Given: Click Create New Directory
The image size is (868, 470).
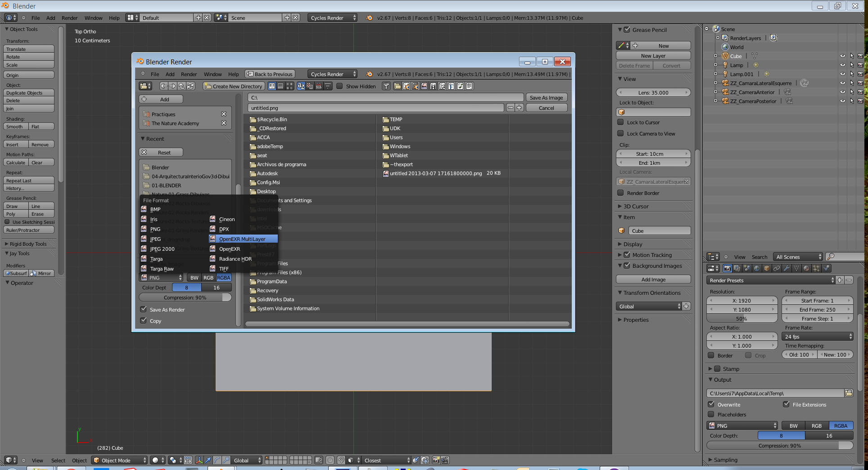Looking at the screenshot, I should [233, 86].
